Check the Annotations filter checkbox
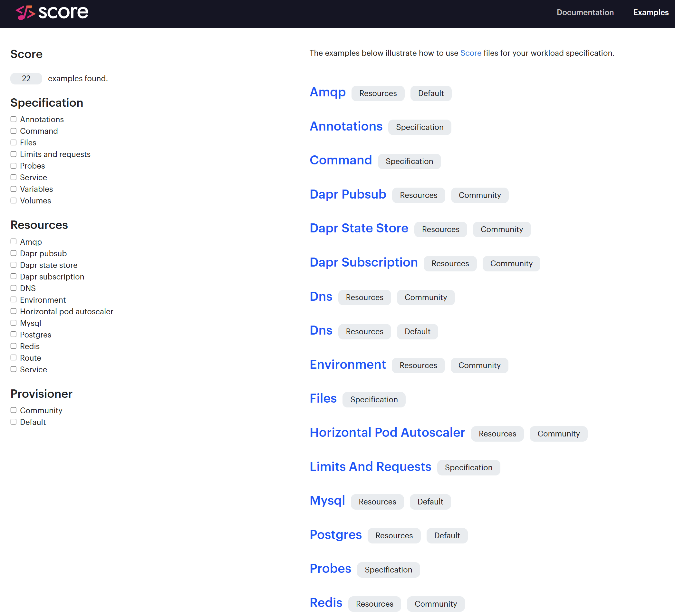The width and height of the screenshot is (675, 616). point(14,119)
